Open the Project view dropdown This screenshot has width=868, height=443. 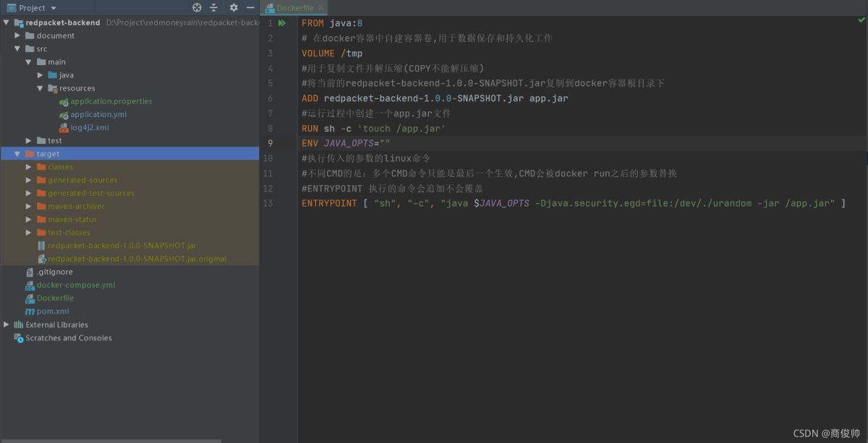click(54, 8)
